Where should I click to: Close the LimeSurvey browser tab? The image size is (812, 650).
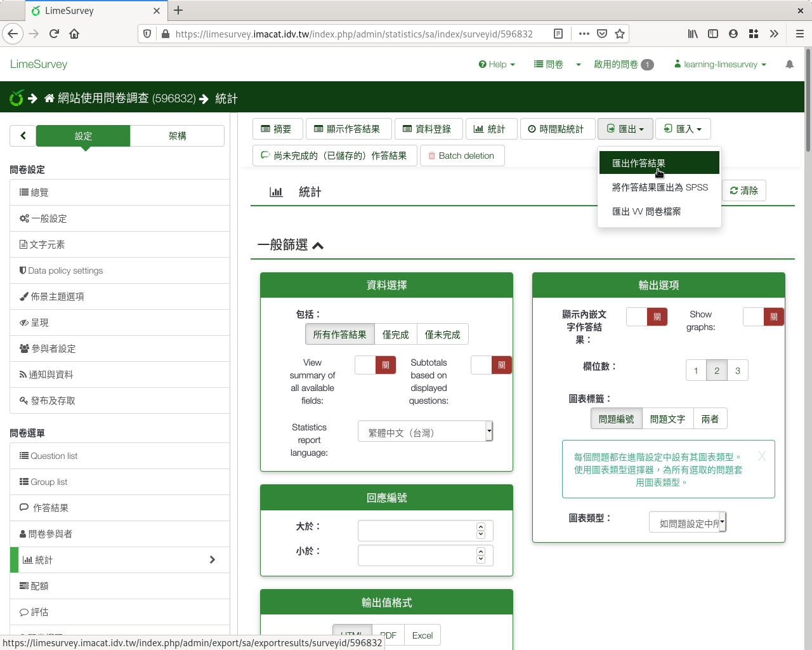157,11
